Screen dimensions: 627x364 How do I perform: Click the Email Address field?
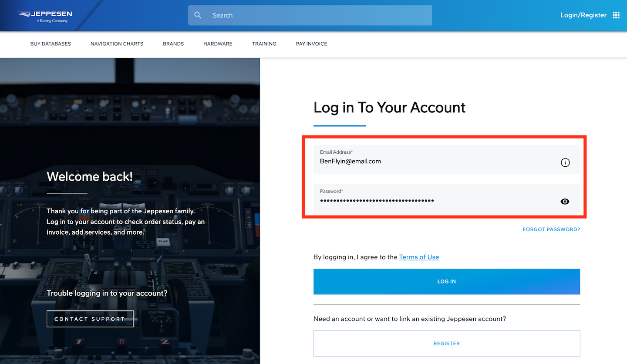click(x=447, y=159)
